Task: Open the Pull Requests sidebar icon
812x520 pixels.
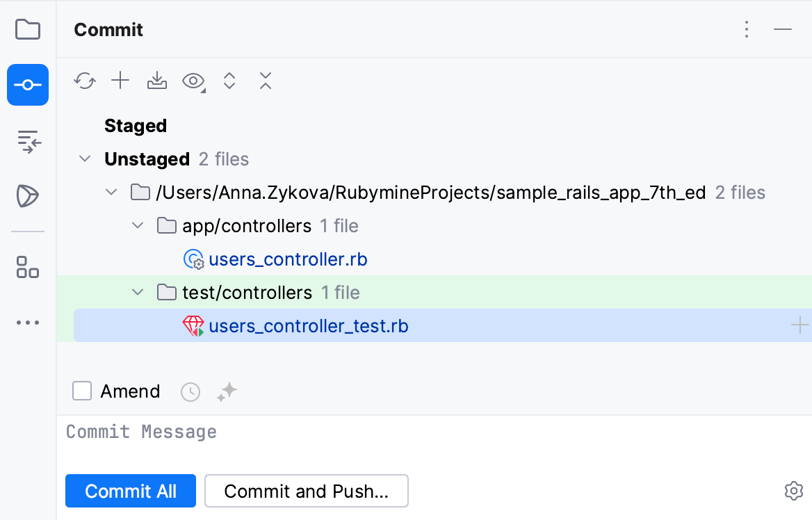Action: 28,141
